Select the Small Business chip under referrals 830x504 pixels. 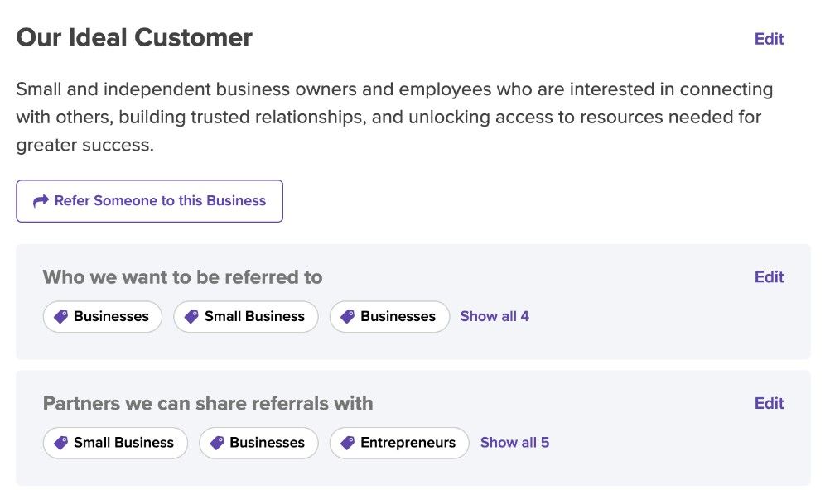click(x=245, y=316)
